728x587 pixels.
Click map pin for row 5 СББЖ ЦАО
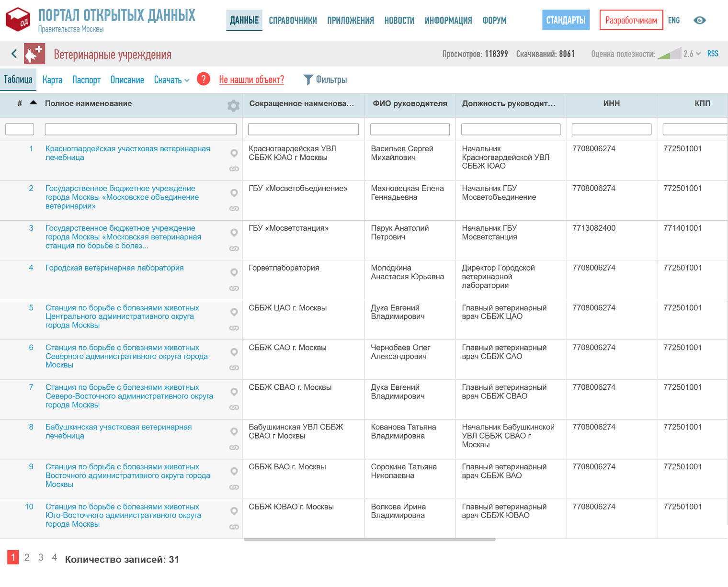[x=234, y=312]
